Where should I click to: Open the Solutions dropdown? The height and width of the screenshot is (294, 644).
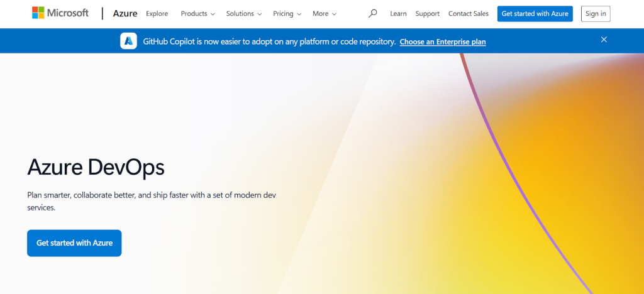click(x=244, y=14)
